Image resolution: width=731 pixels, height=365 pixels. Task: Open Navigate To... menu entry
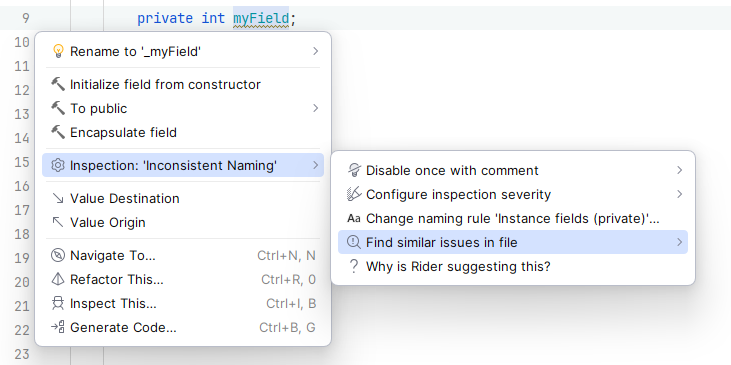183,255
